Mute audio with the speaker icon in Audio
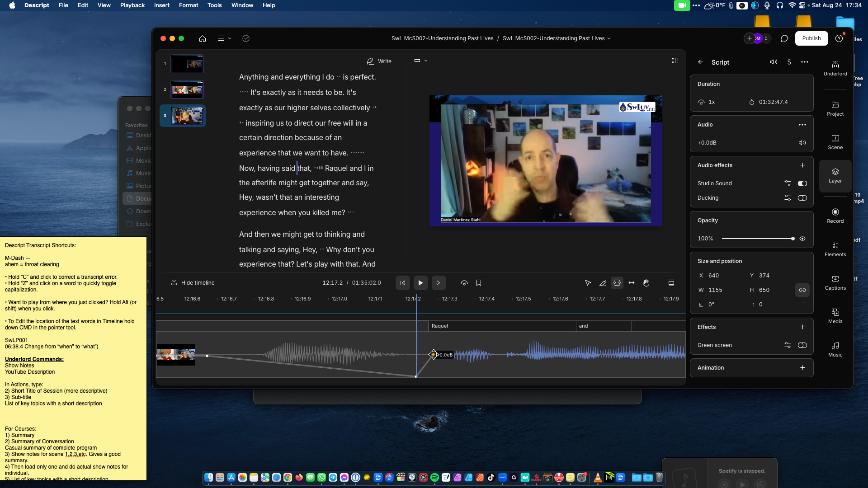The height and width of the screenshot is (488, 868). point(802,143)
